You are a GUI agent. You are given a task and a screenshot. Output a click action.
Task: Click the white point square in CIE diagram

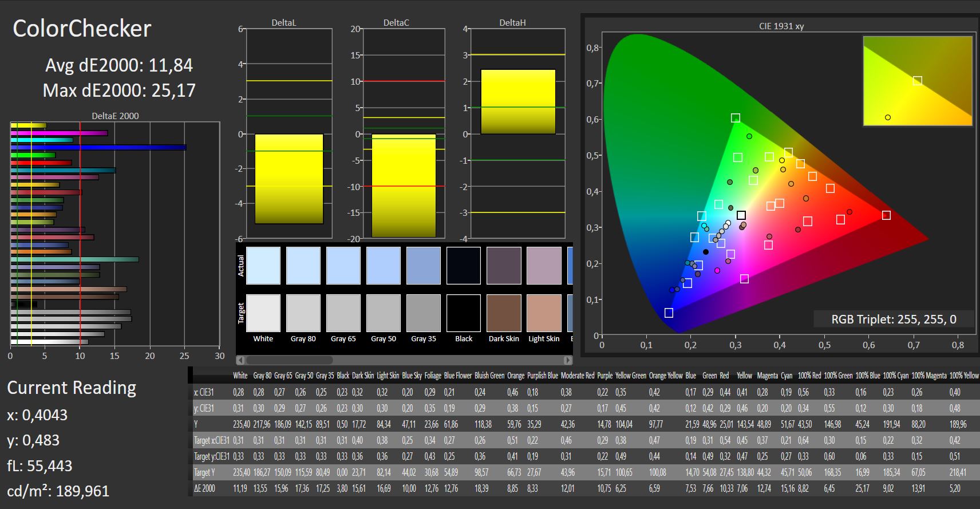(x=741, y=215)
